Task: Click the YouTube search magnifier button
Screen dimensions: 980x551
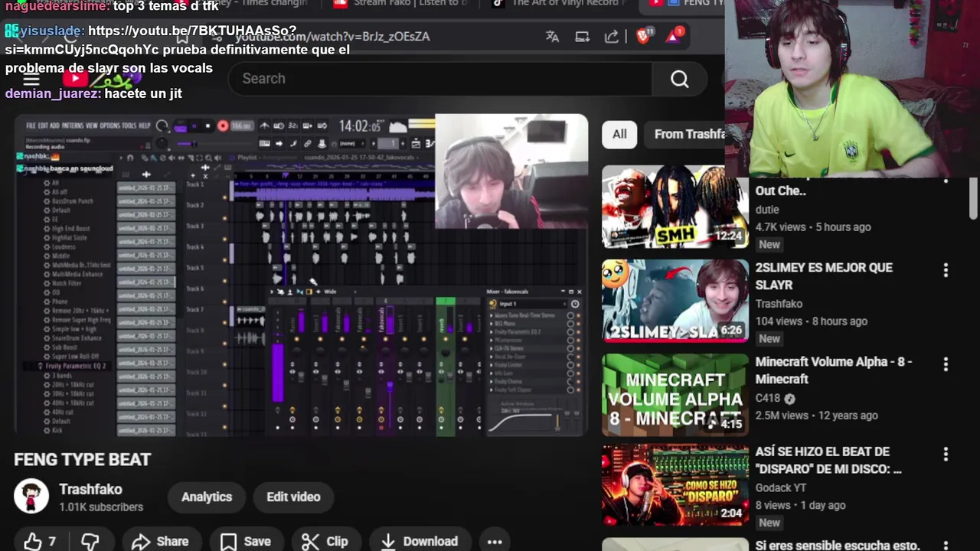Action: (679, 79)
